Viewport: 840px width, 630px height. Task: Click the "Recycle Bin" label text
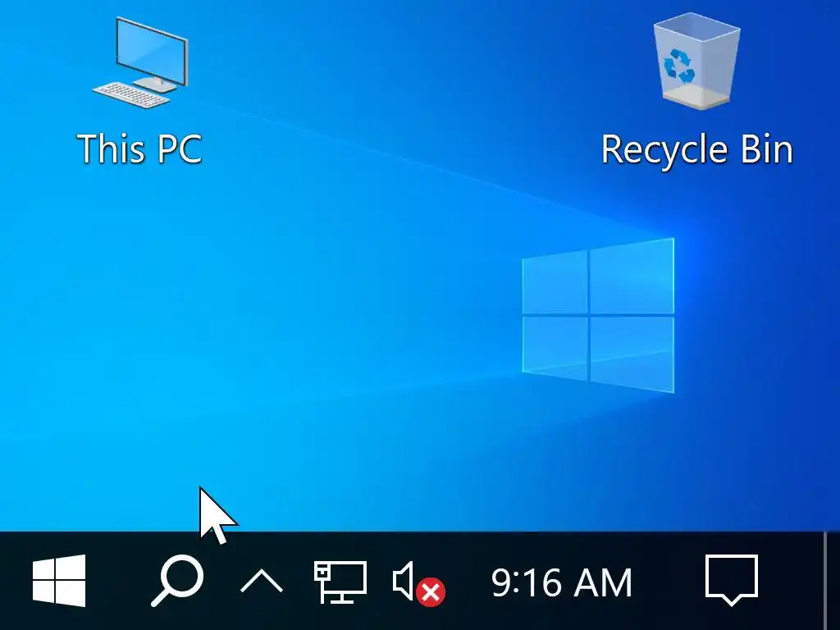697,149
